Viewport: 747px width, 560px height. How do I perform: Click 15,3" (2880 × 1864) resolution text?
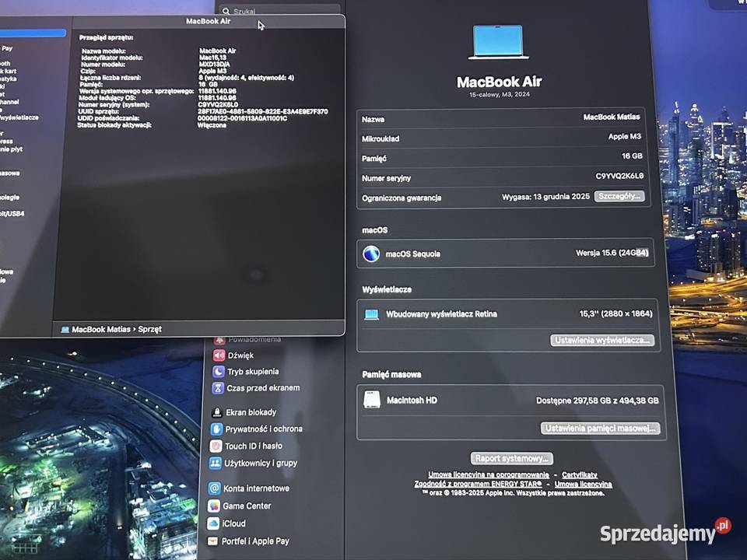coord(615,313)
